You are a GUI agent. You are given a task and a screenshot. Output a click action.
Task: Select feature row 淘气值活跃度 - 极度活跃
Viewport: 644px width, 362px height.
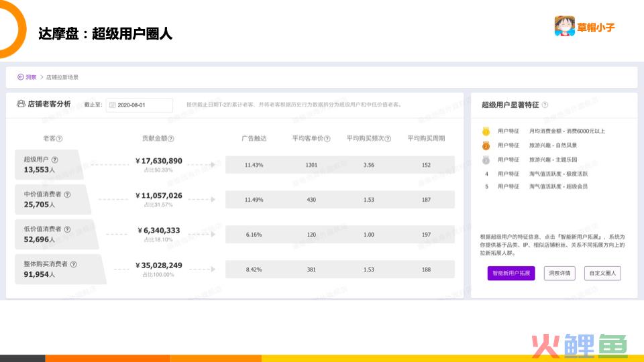tap(558, 174)
